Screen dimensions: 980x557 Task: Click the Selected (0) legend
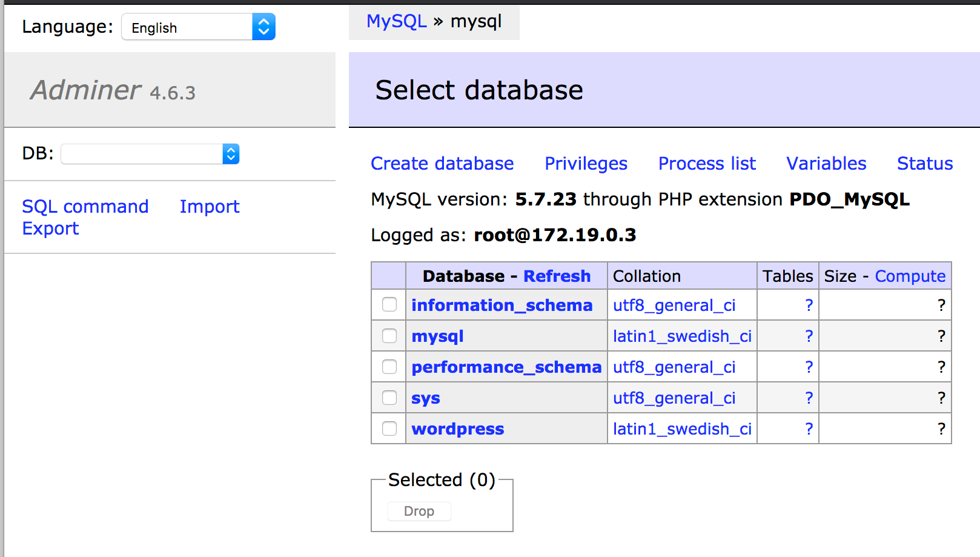tap(442, 480)
